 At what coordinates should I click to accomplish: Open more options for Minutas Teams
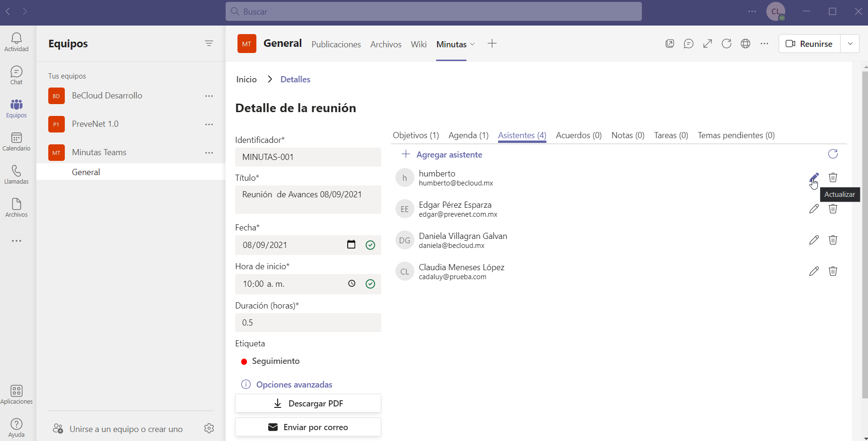coord(209,153)
